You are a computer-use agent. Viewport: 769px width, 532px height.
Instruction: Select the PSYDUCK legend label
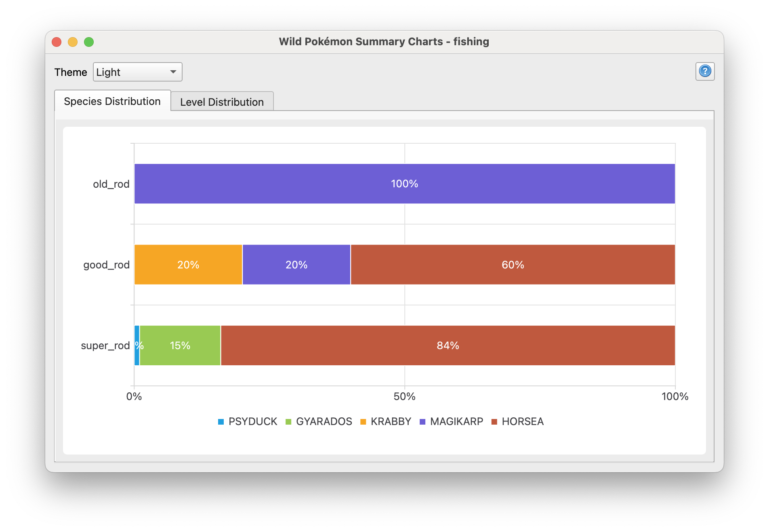pos(253,421)
